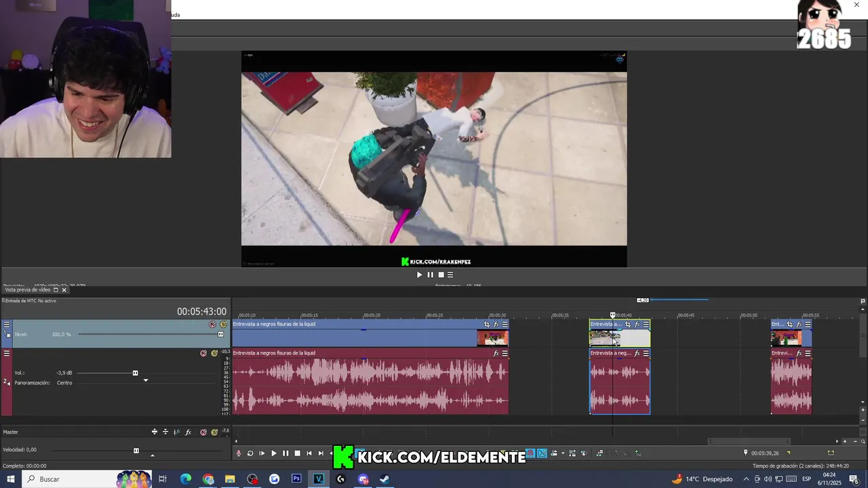Click the Master insert bus icon
Image resolution: width=868 pixels, height=488 pixels.
coord(155,432)
